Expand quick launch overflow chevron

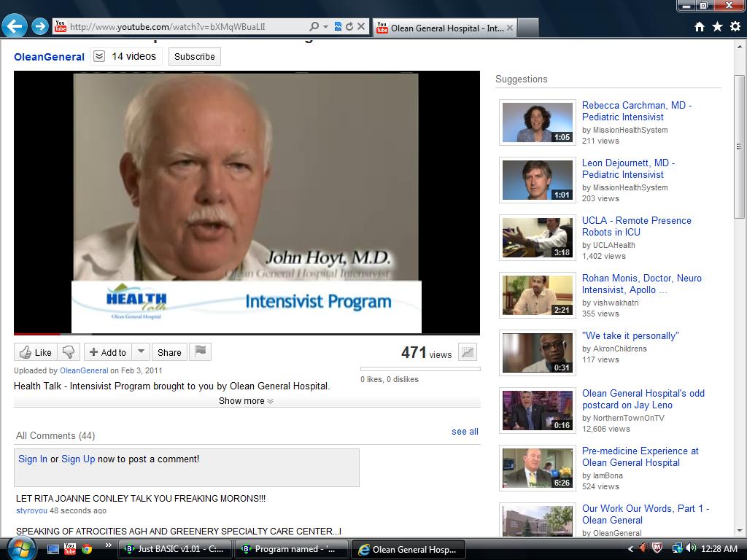(108, 545)
